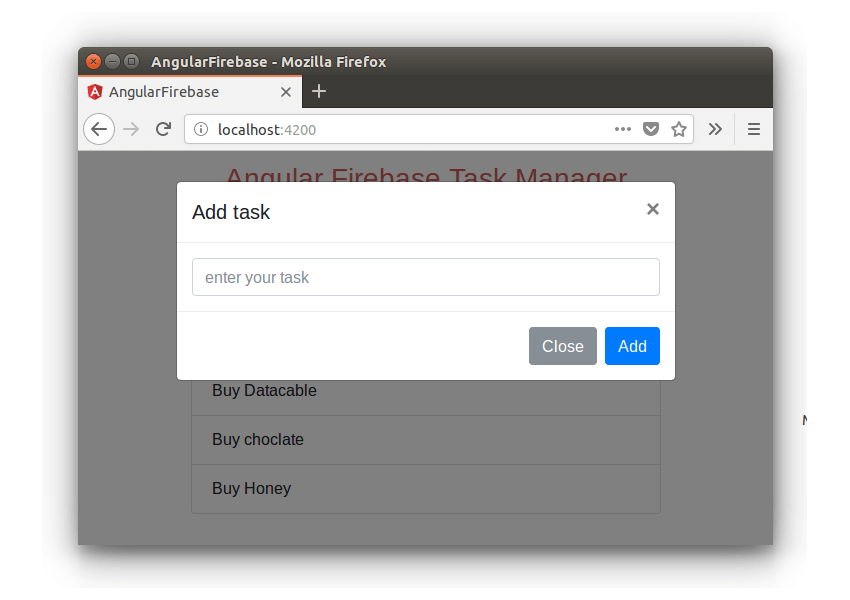Click the 'Add task' modal title
The width and height of the screenshot is (850, 600).
(x=231, y=212)
